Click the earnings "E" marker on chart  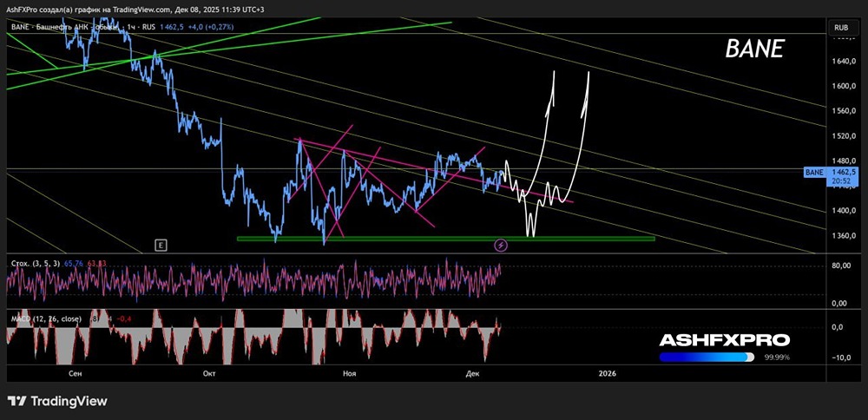[x=161, y=246]
